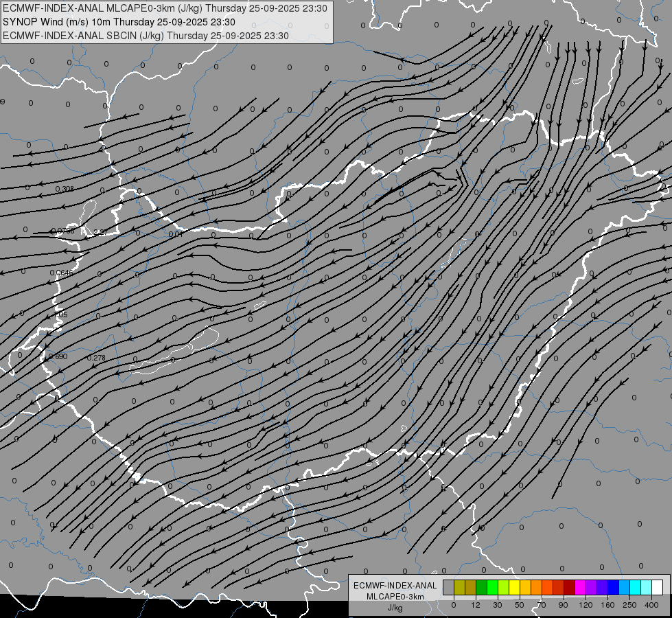This screenshot has width=672, height=618.
Task: Click the 2.27 value on the map
Action: 101,232
